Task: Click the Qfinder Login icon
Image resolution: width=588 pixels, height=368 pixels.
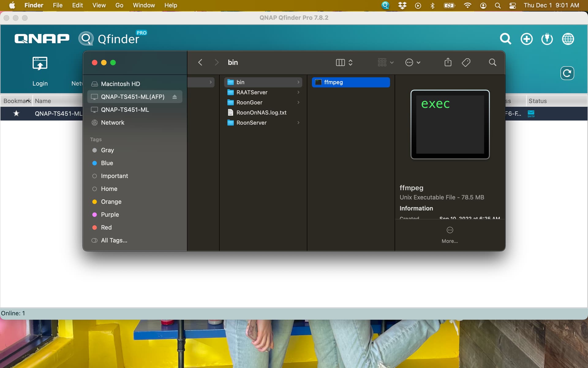Action: pyautogui.click(x=40, y=63)
